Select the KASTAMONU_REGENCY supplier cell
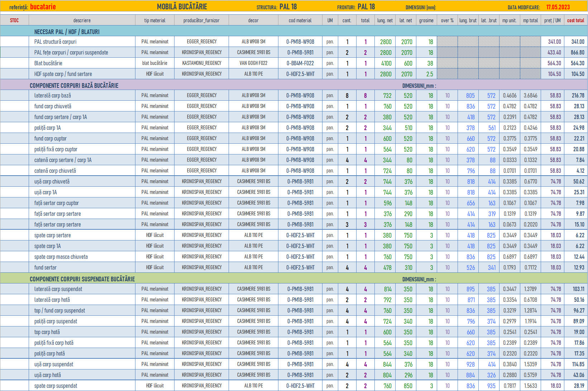 tap(201, 63)
